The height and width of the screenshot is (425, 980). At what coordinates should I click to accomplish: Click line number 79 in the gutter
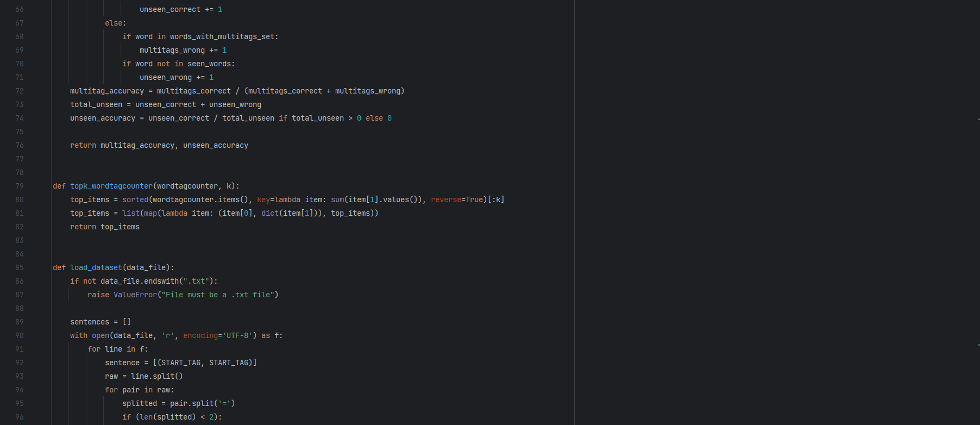coord(20,186)
